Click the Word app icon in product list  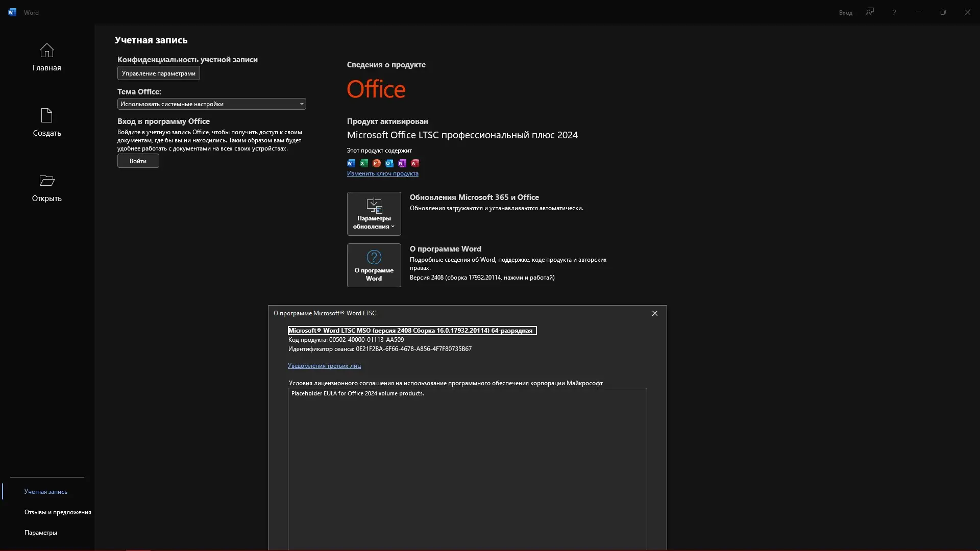(351, 163)
